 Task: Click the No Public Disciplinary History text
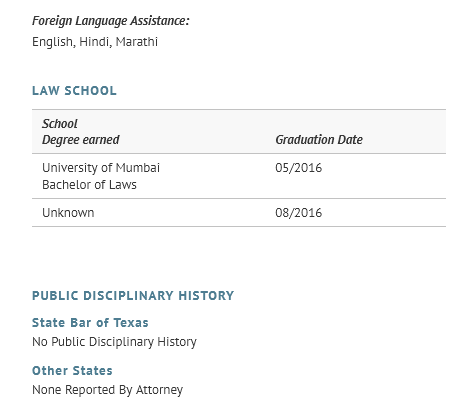point(114,342)
